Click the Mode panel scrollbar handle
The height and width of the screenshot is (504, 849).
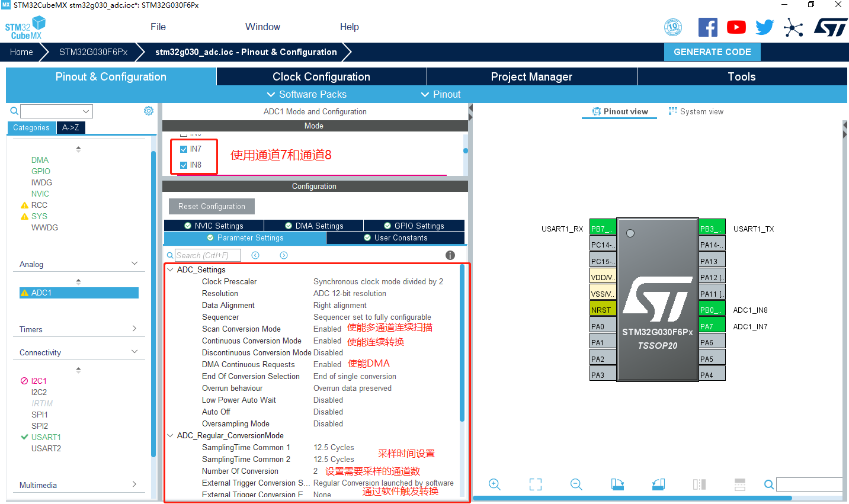coord(466,150)
